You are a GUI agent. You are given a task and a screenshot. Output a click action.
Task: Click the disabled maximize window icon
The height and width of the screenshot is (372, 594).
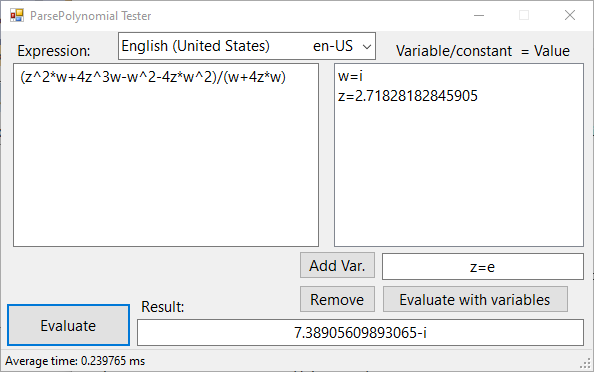(524, 16)
